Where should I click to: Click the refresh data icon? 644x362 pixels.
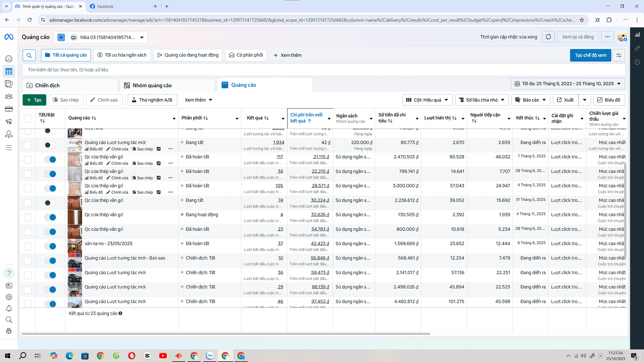(548, 37)
